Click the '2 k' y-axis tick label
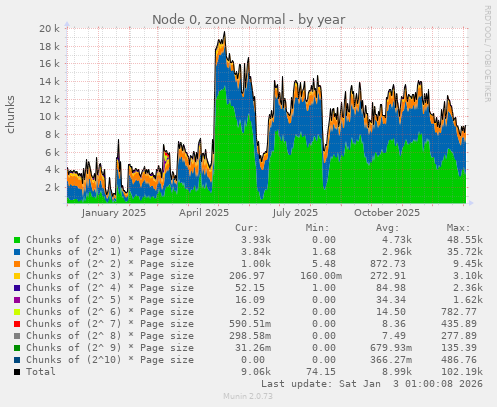 pyautogui.click(x=52, y=187)
